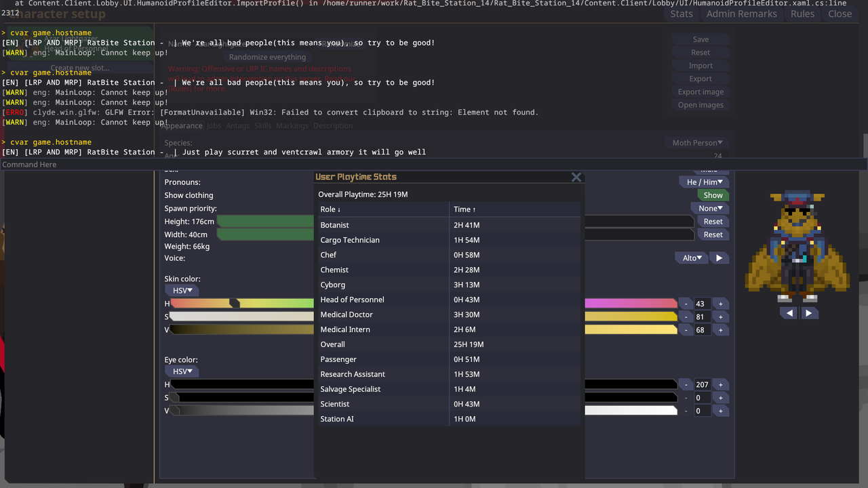
Task: Adjust the Height 176cm slider
Action: 456,222
